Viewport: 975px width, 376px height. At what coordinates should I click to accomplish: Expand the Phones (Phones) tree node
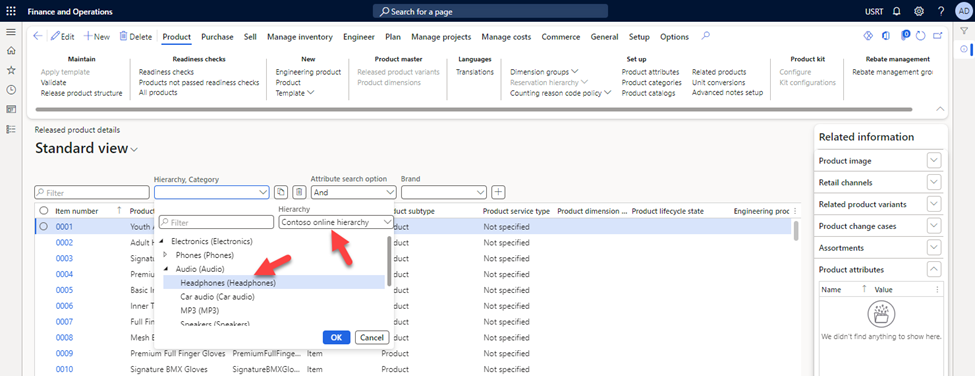click(x=165, y=255)
